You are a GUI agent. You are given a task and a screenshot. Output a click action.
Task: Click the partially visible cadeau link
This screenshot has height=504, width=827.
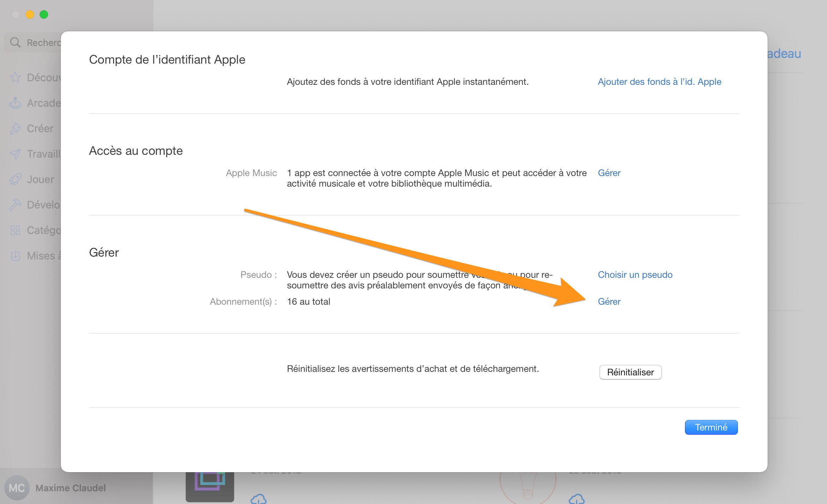[784, 53]
